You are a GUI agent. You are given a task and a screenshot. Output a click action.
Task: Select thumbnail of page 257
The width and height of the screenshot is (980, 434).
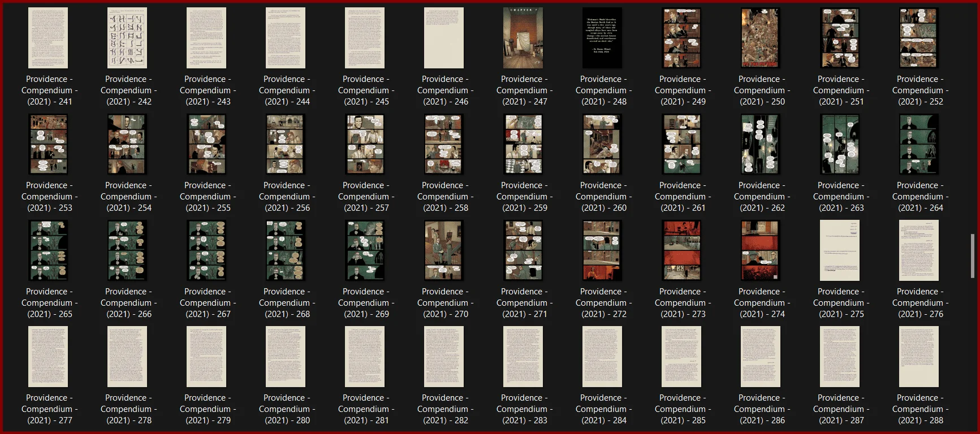pyautogui.click(x=365, y=144)
